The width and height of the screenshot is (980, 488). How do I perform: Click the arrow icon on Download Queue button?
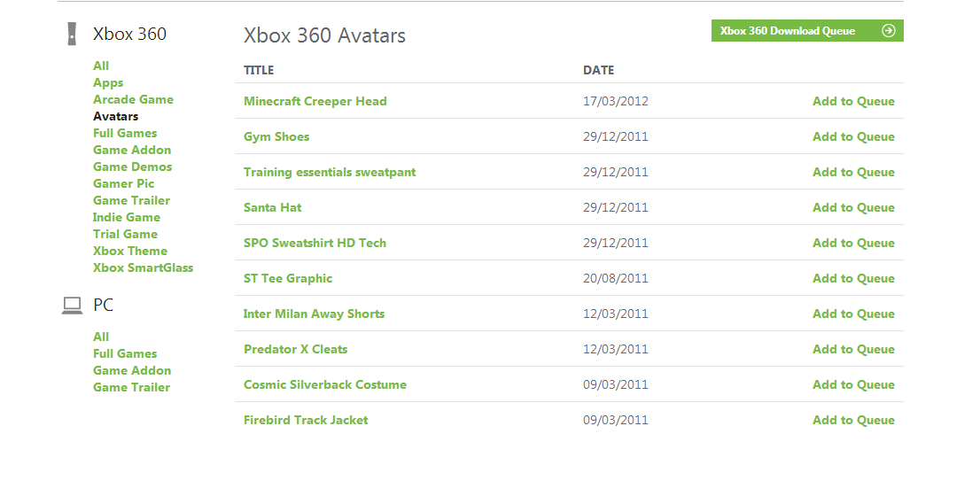[x=889, y=31]
